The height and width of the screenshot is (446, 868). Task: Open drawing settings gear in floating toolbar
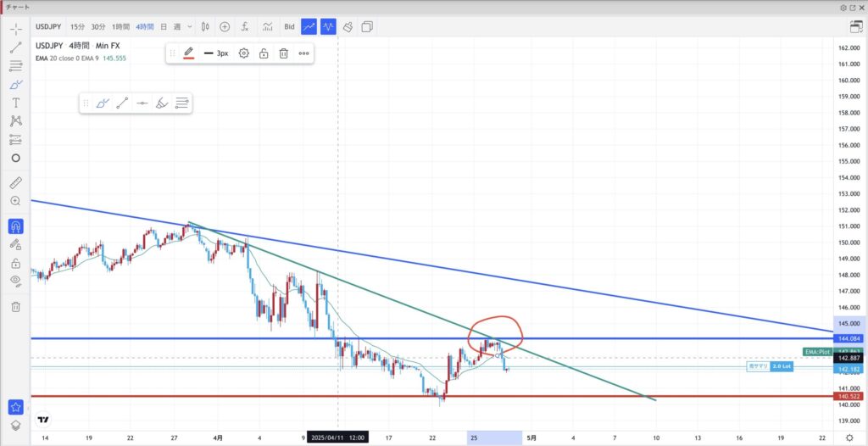243,53
